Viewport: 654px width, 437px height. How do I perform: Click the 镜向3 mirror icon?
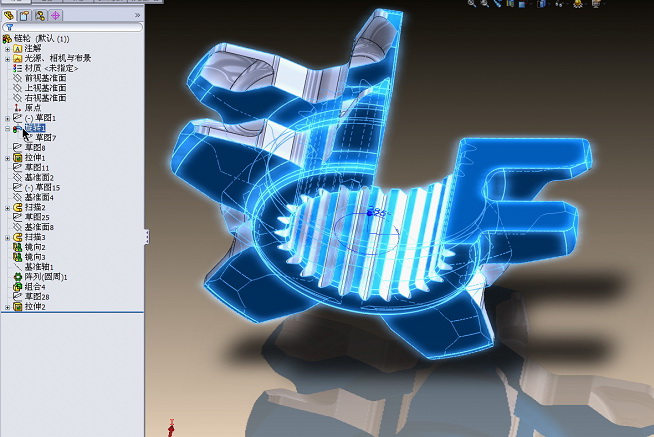[18, 257]
